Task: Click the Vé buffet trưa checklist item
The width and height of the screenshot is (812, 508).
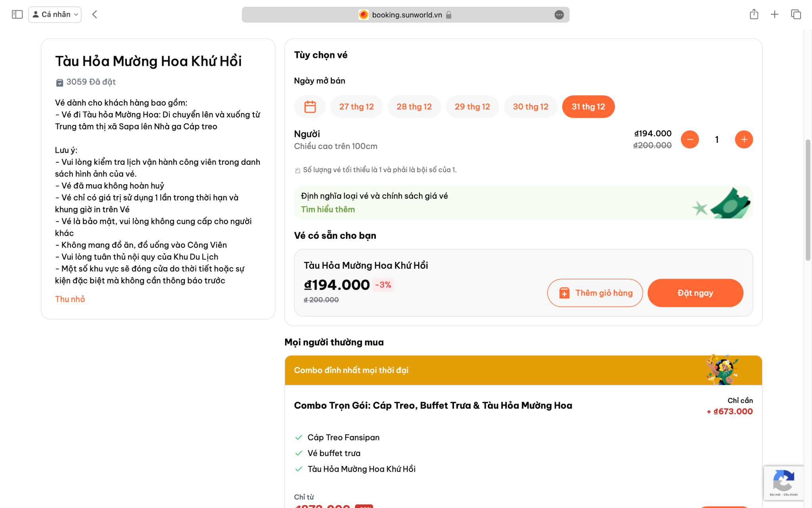Action: pos(334,453)
